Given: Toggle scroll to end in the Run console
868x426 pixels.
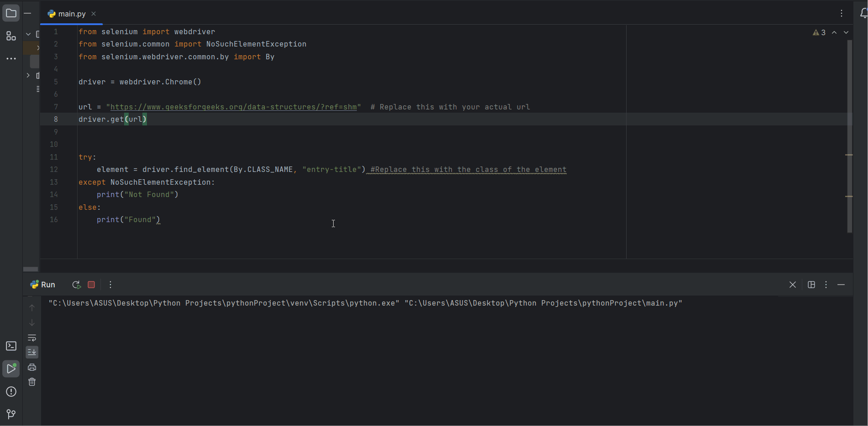Looking at the screenshot, I should coord(32,352).
